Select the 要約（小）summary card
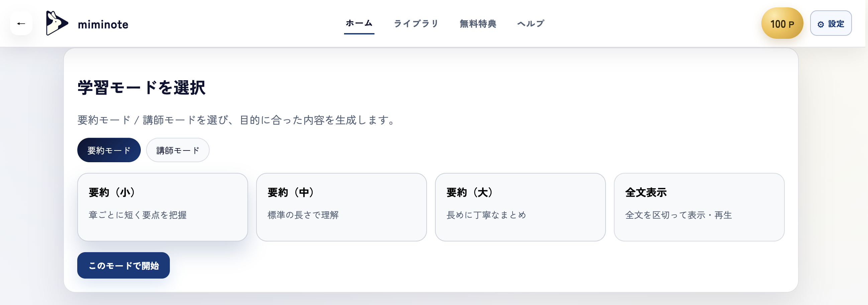 pos(163,207)
